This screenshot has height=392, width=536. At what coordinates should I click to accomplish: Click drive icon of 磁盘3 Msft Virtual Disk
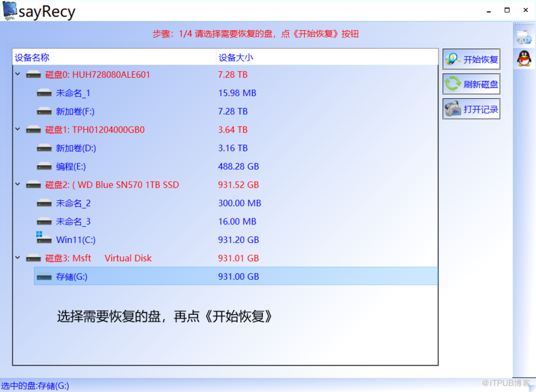click(34, 258)
